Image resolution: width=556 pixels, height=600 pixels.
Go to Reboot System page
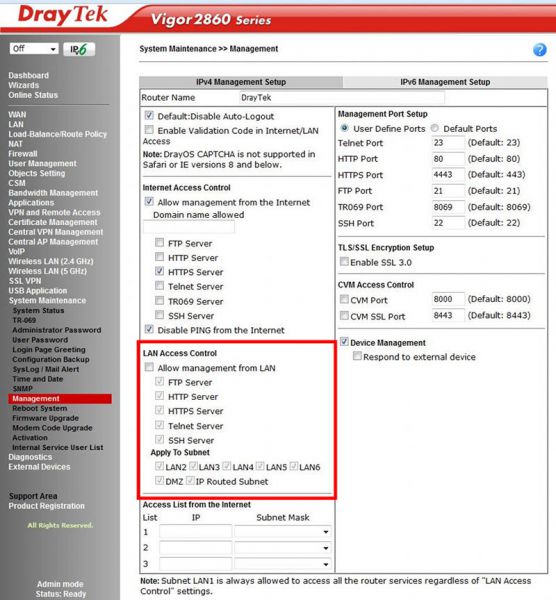[39, 408]
